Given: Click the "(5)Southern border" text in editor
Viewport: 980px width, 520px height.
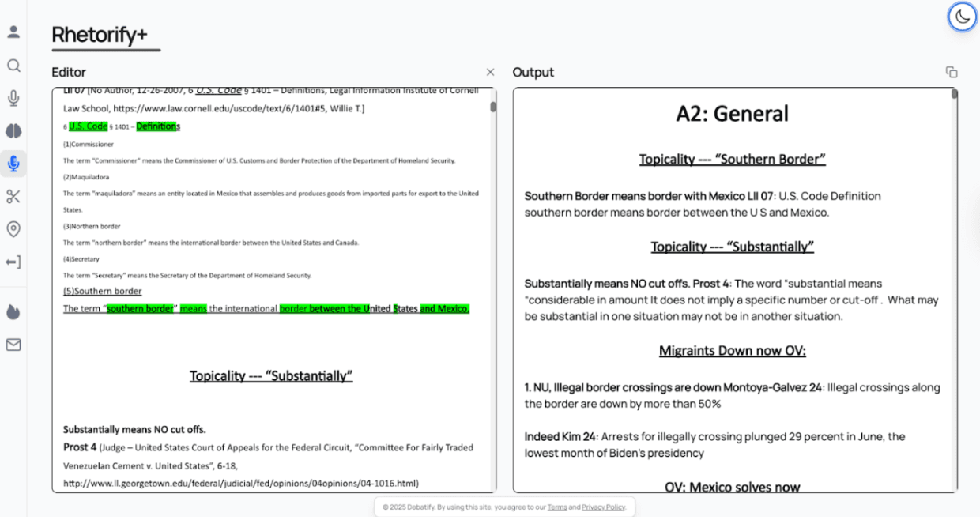Looking at the screenshot, I should (103, 291).
